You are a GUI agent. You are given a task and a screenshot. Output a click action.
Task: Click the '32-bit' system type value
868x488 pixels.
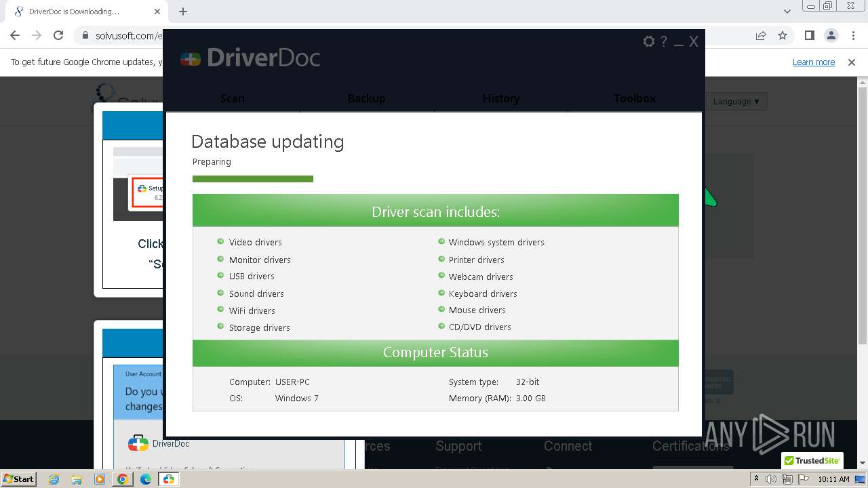[528, 382]
